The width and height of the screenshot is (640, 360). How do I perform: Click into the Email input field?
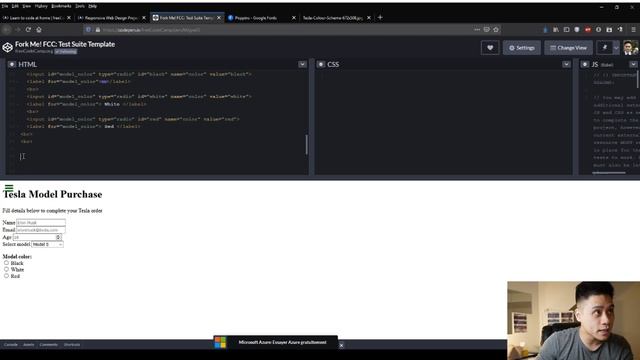point(41,230)
